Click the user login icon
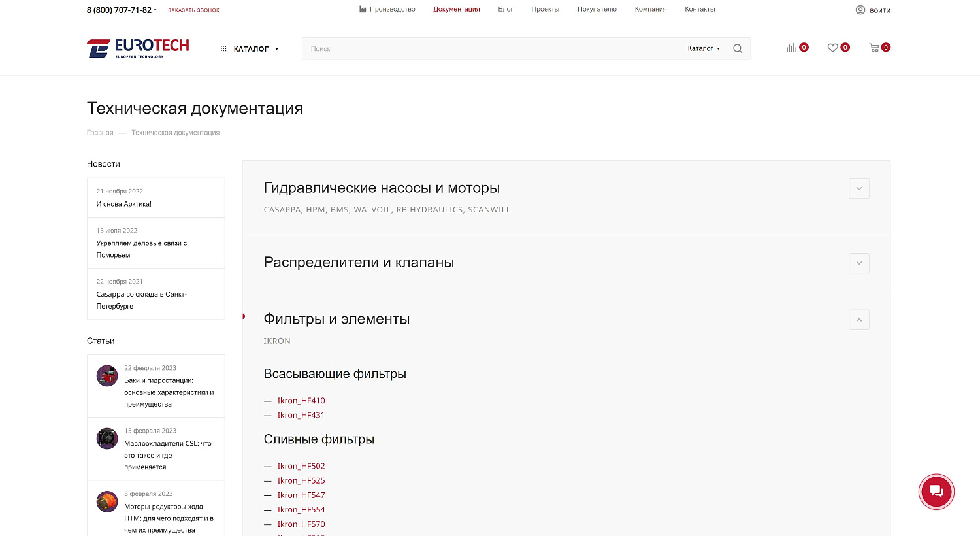The height and width of the screenshot is (536, 980). click(x=860, y=10)
